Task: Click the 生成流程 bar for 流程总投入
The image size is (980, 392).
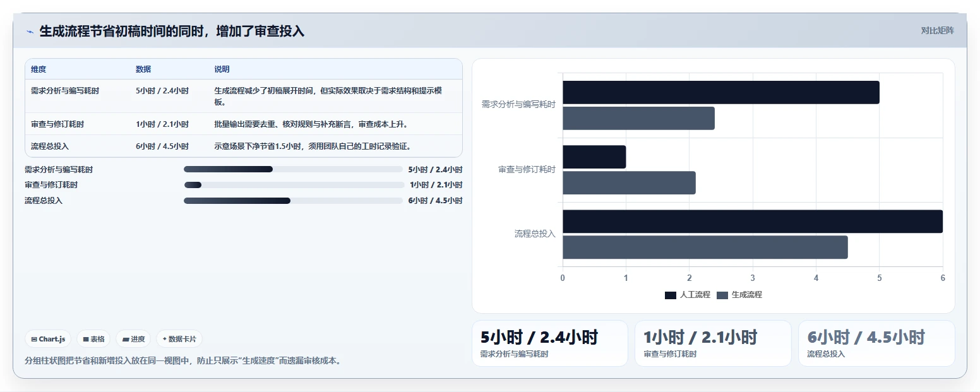Action: click(705, 247)
